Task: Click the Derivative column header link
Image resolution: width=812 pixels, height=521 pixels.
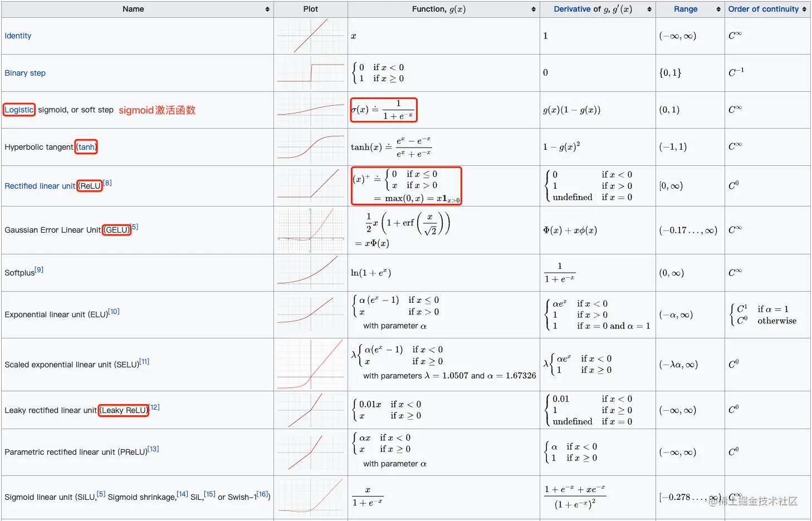Action: pos(573,9)
